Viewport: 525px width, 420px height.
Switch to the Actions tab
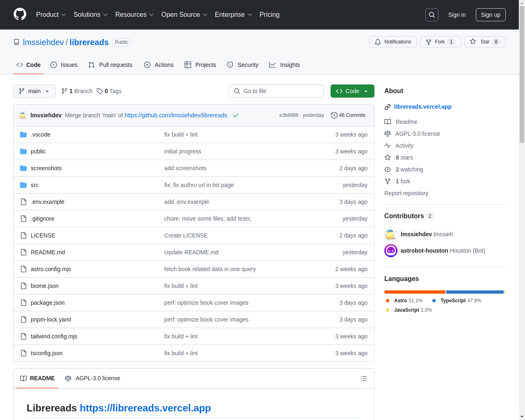click(159, 65)
